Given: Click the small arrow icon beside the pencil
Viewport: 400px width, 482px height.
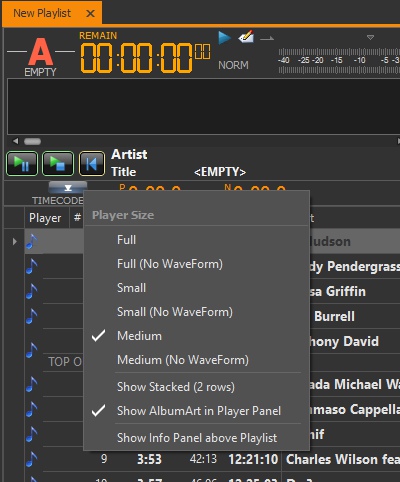Looking at the screenshot, I should (267, 39).
